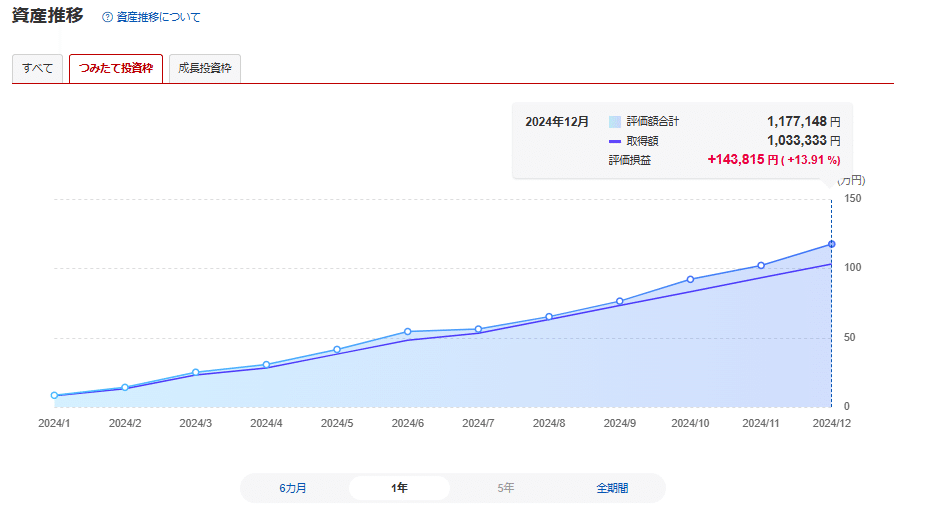
Task: Click the 2024/6 x-axis label
Action: [x=407, y=423]
